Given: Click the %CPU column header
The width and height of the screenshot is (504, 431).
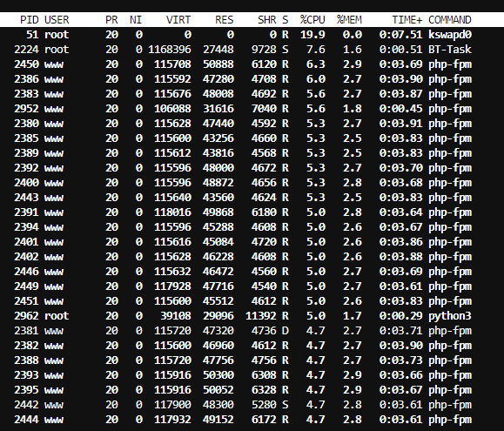Looking at the screenshot, I should pos(312,20).
